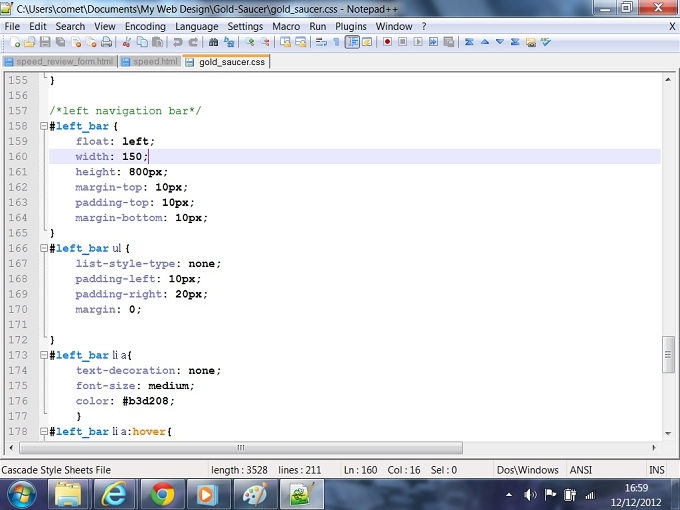Screen dimensions: 680x510
Task: Switch to the speed.html tab
Action: coord(150,62)
